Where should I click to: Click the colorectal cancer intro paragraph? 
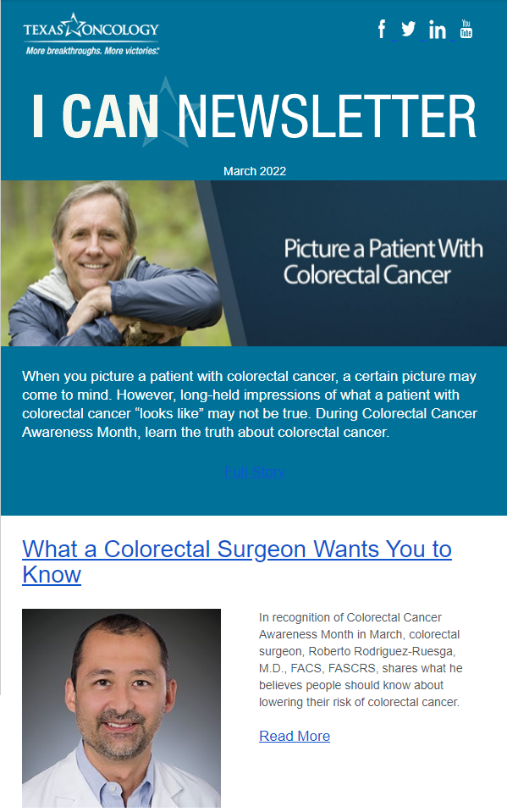(250, 404)
